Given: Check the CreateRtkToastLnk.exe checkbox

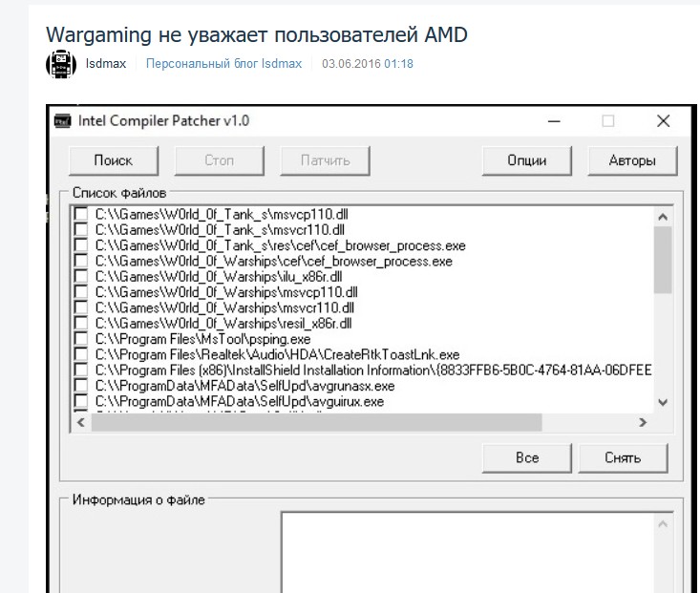Looking at the screenshot, I should click(81, 354).
